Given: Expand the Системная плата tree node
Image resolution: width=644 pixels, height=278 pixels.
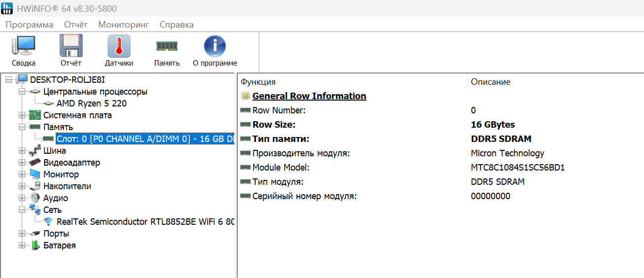Looking at the screenshot, I should pyautogui.click(x=22, y=115).
